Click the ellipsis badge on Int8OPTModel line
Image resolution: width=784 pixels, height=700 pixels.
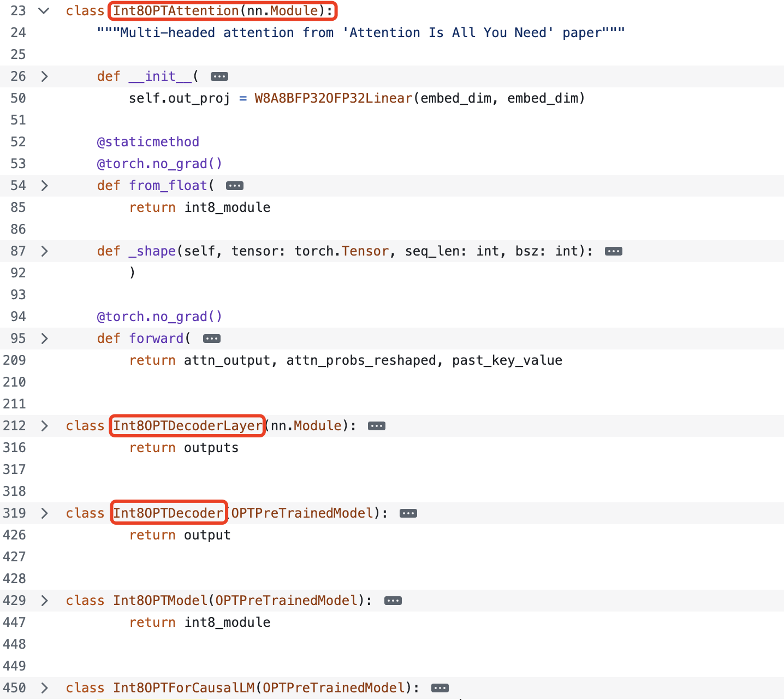coord(393,601)
